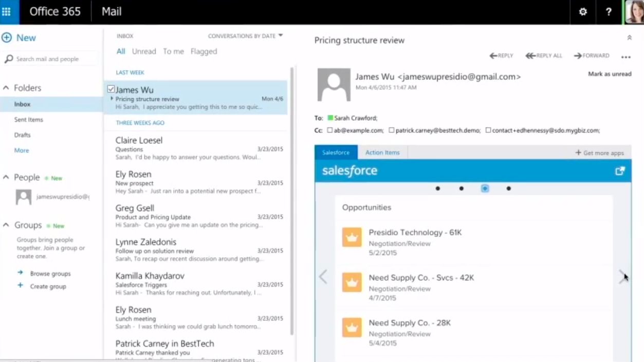Image resolution: width=644 pixels, height=362 pixels.
Task: Switch to the Action Items tab
Action: [382, 153]
